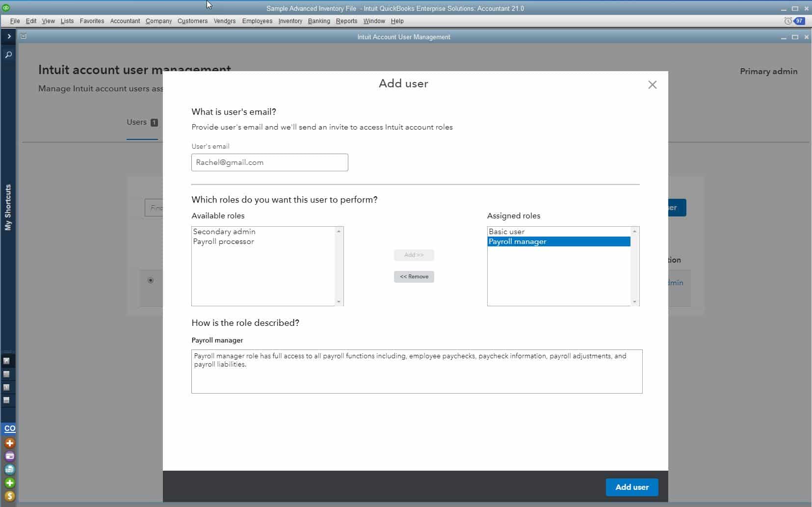Click the disabled Add >> button
Screen dimensions: 812x507
click(414, 255)
